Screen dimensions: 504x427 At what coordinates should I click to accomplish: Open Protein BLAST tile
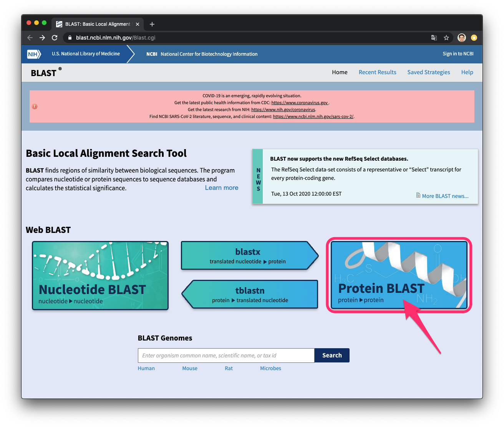pyautogui.click(x=399, y=275)
